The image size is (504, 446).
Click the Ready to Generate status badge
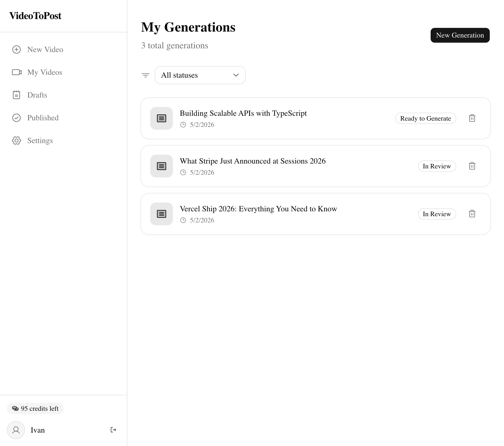tap(425, 118)
